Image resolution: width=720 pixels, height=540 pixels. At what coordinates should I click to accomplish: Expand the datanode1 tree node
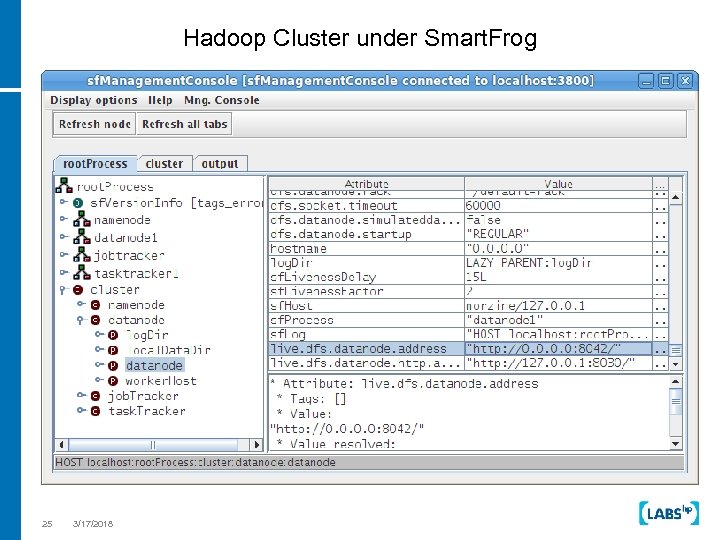[x=64, y=237]
